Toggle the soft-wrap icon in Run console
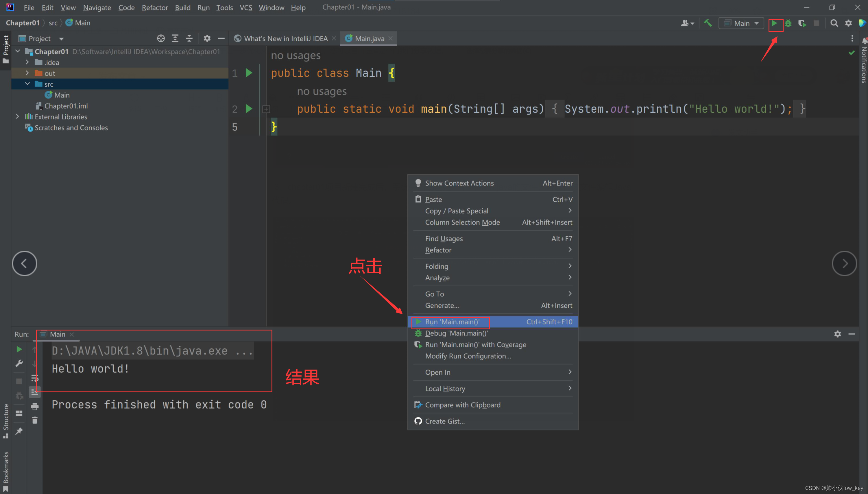This screenshot has width=868, height=494. [35, 378]
